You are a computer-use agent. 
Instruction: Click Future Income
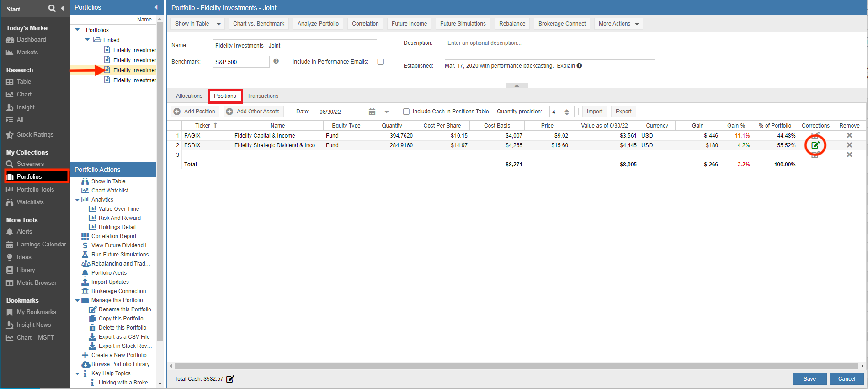[409, 24]
